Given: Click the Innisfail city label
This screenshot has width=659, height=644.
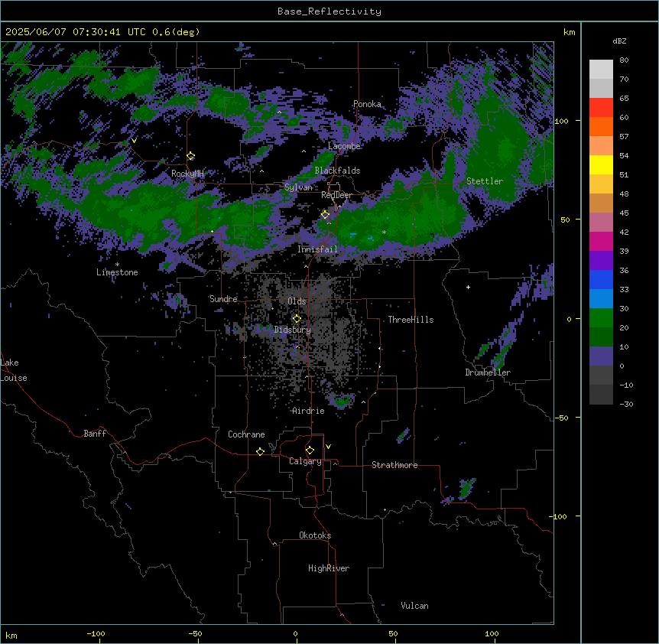Looking at the screenshot, I should [x=318, y=249].
